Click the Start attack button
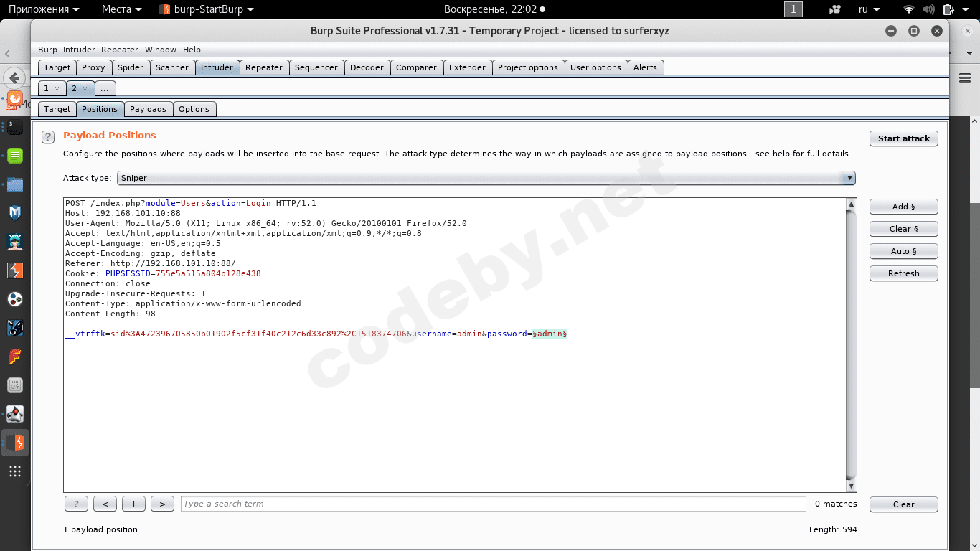 903,138
